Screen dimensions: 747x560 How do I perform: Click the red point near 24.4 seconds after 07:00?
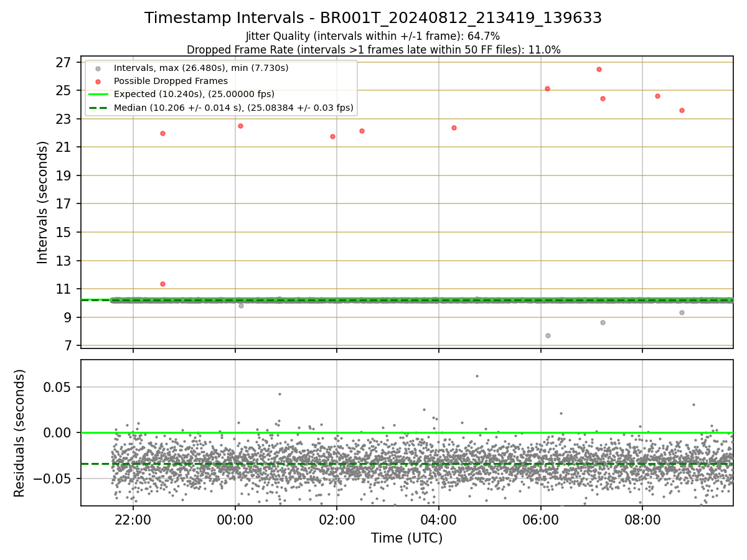coord(603,98)
